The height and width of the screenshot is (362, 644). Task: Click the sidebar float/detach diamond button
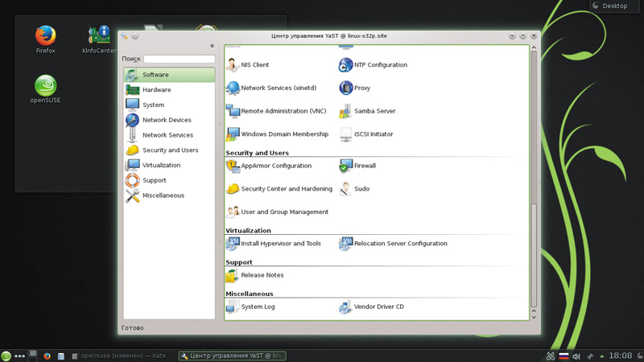(x=212, y=46)
